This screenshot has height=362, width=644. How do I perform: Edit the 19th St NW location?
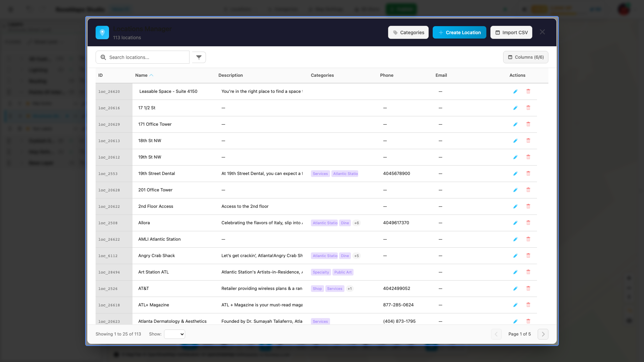click(x=515, y=157)
